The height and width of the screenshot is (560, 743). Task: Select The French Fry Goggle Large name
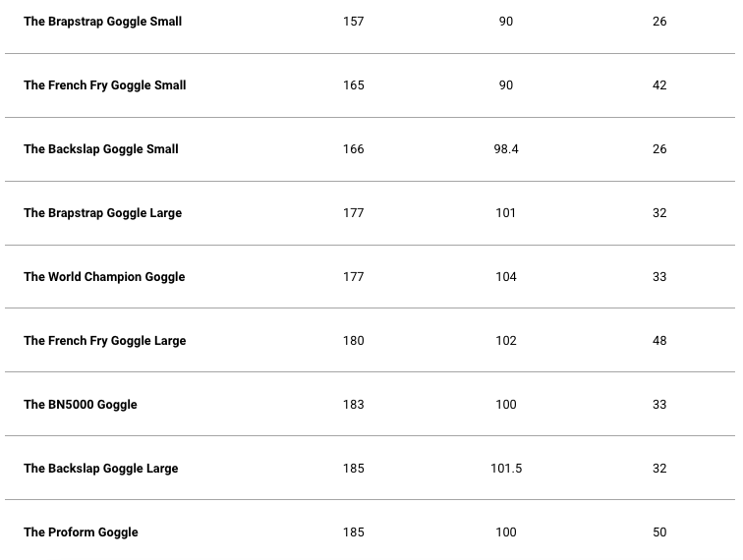pos(104,341)
